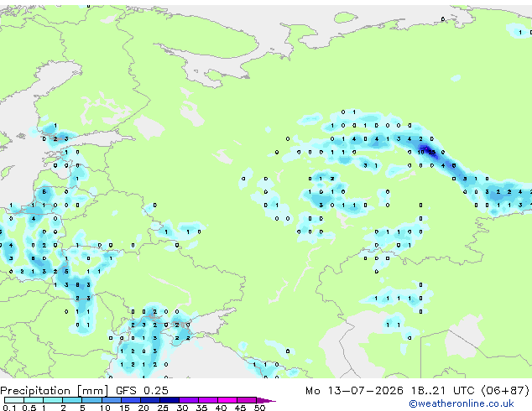The height and width of the screenshot is (411, 532).
Task: Click the '15' legend scale label
Action: click(124, 408)
